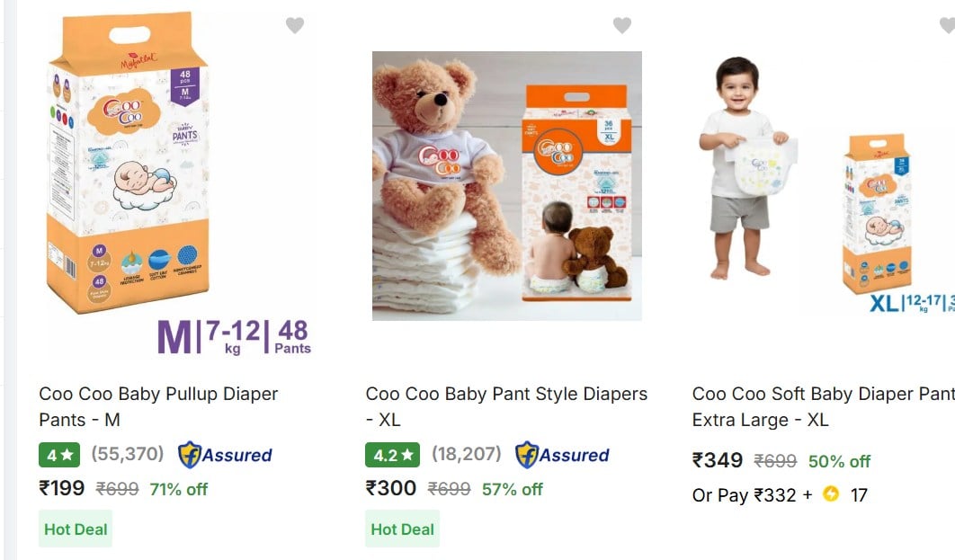Image resolution: width=955 pixels, height=560 pixels.
Task: Toggle wishlist heart for Pant Style Diapers XL
Action: pyautogui.click(x=622, y=25)
